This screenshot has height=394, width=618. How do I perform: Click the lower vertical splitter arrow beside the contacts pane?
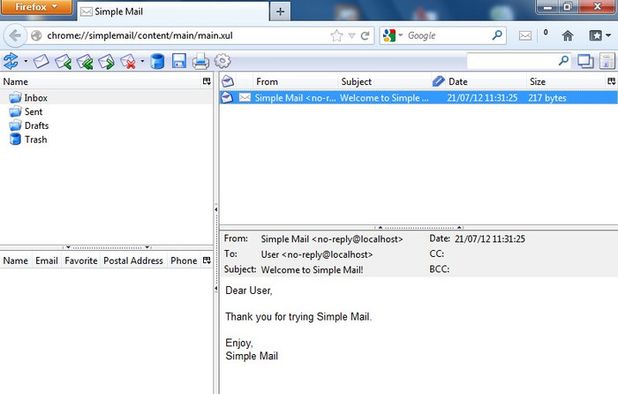(216, 288)
